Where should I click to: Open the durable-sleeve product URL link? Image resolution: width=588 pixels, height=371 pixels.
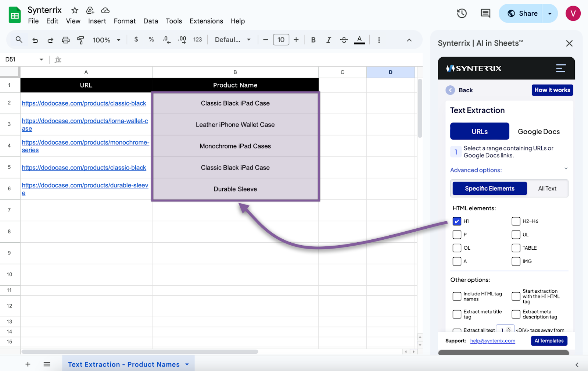[x=85, y=189]
